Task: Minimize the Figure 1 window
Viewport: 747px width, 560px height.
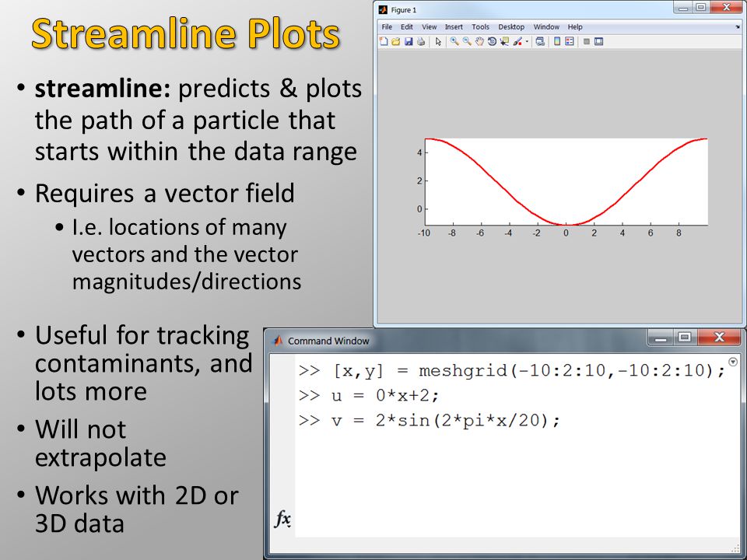Action: pyautogui.click(x=682, y=7)
